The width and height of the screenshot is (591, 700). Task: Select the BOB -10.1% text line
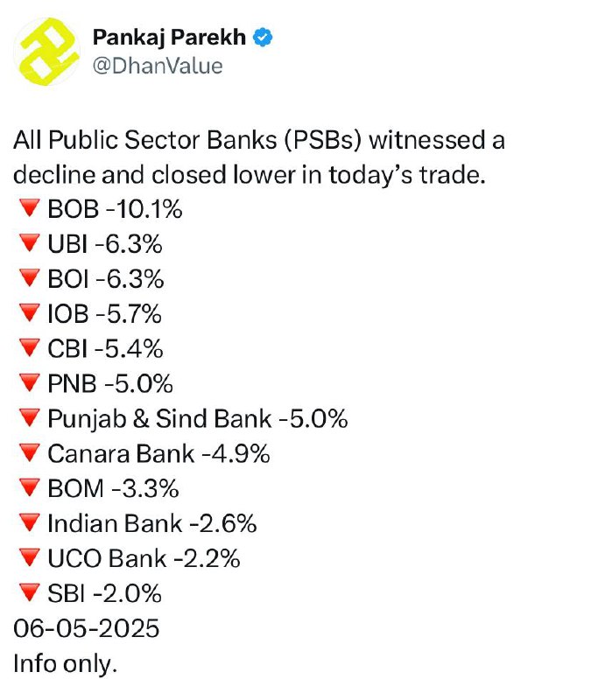coord(115,209)
